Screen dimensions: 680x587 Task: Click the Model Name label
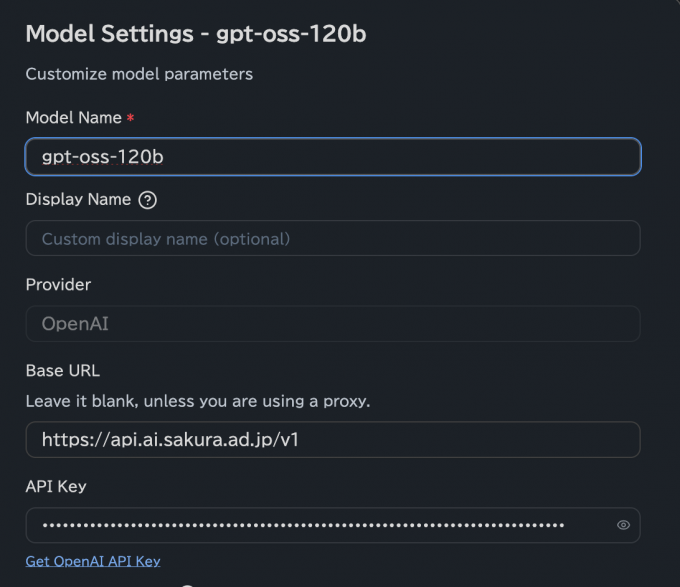(73, 117)
